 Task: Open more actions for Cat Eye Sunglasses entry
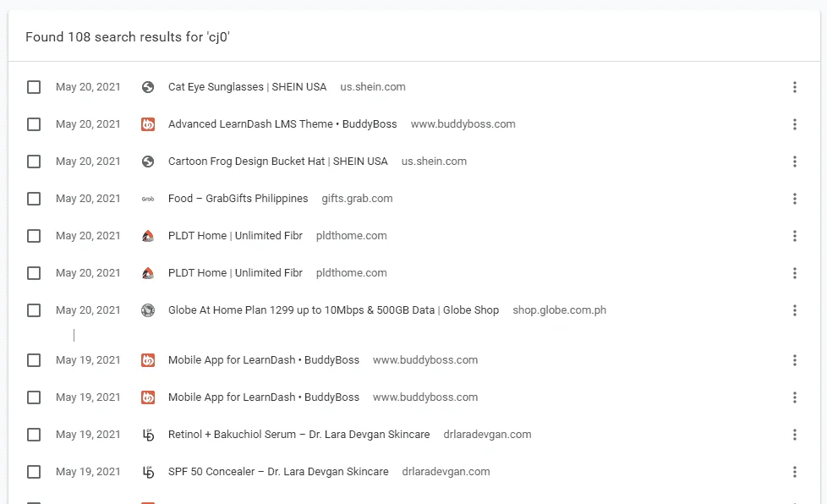[794, 87]
